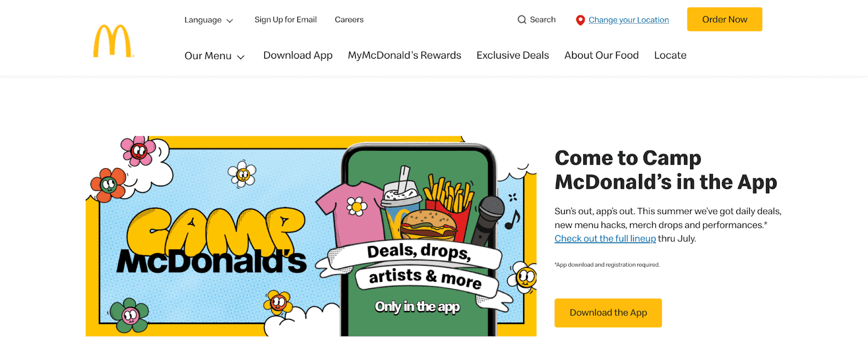The image size is (868, 361).
Task: Go to About Our Food
Action: pyautogui.click(x=601, y=55)
